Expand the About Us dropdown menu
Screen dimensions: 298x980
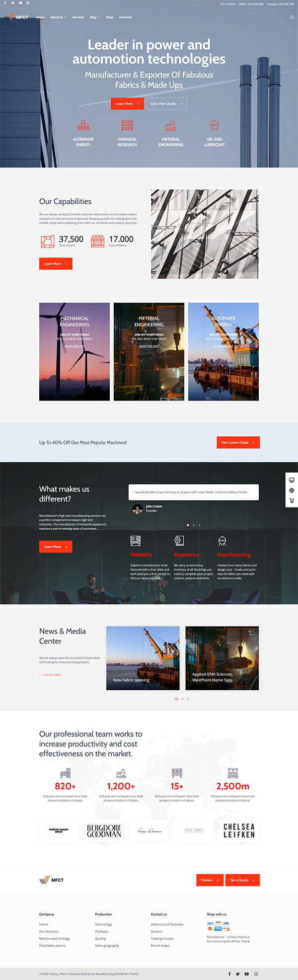58,17
